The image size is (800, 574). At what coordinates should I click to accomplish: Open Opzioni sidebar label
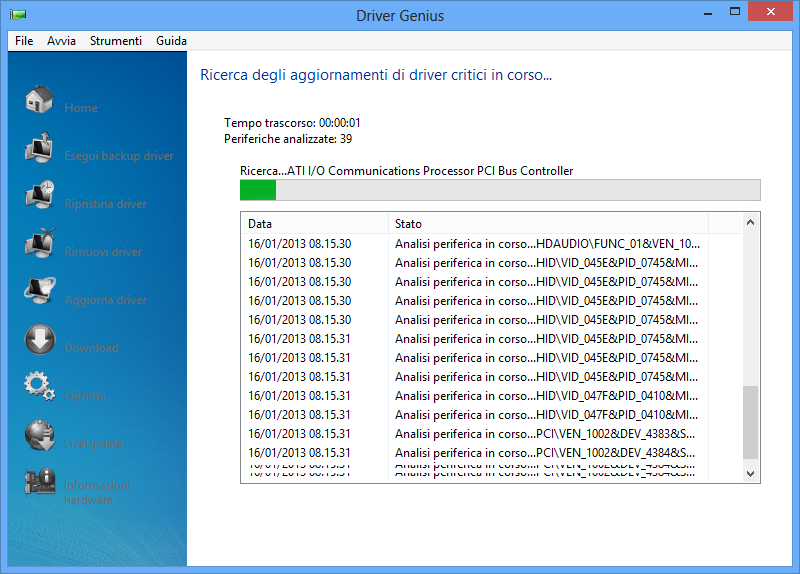[85, 395]
